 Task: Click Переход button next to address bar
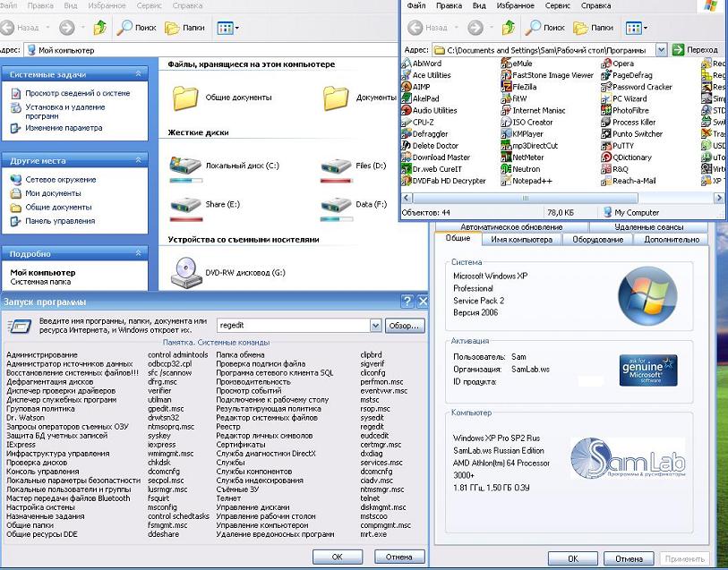point(697,49)
